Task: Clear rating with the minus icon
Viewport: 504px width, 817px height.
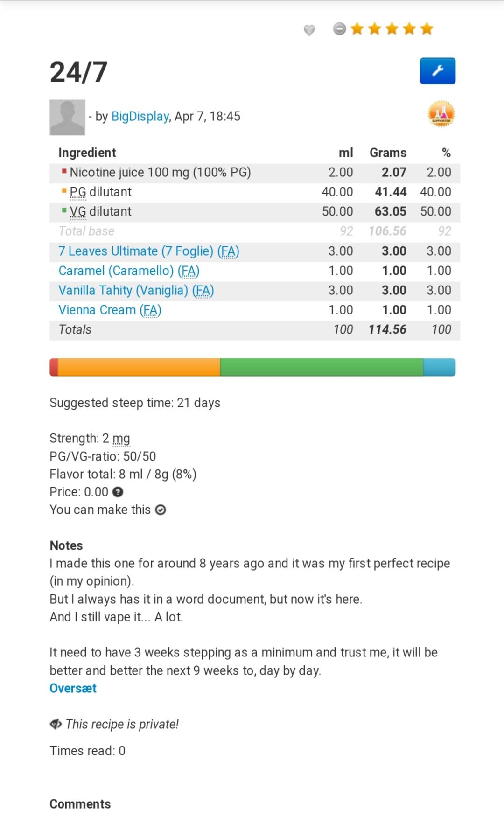Action: coord(340,29)
